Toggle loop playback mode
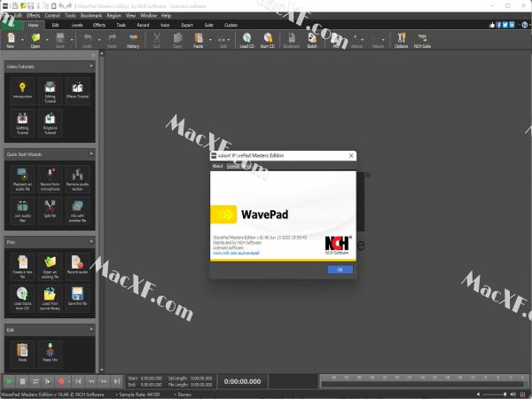Viewport: 532px width, 399px height. (x=35, y=381)
